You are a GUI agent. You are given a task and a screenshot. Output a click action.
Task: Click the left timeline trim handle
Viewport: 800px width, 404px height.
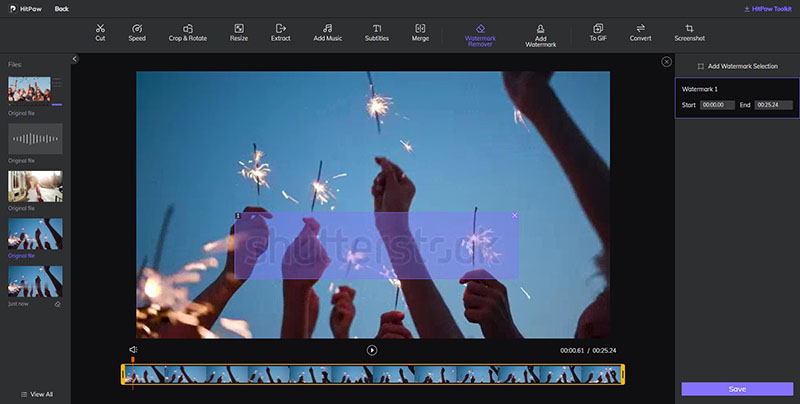point(123,374)
